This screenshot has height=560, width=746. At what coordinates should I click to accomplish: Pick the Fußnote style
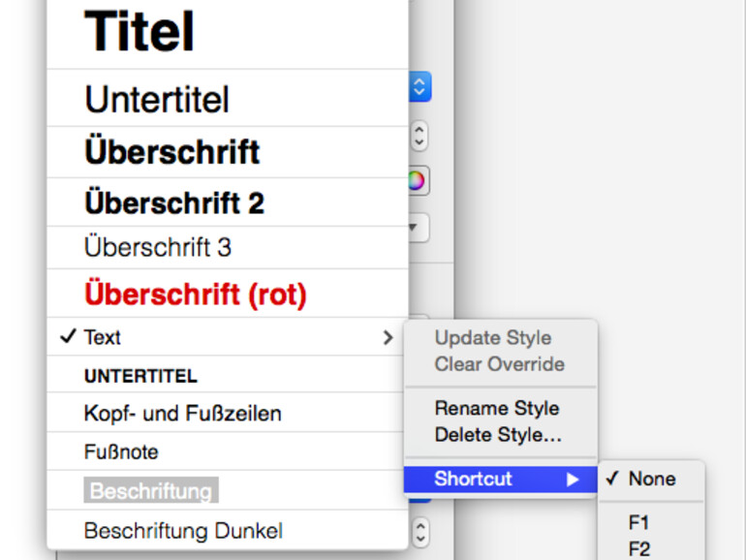tap(121, 452)
